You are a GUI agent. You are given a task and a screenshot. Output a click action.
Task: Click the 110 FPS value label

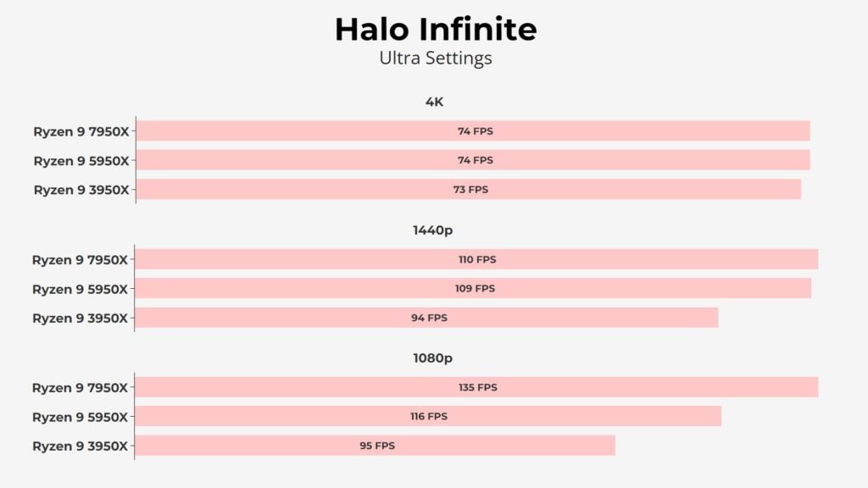pos(477,259)
